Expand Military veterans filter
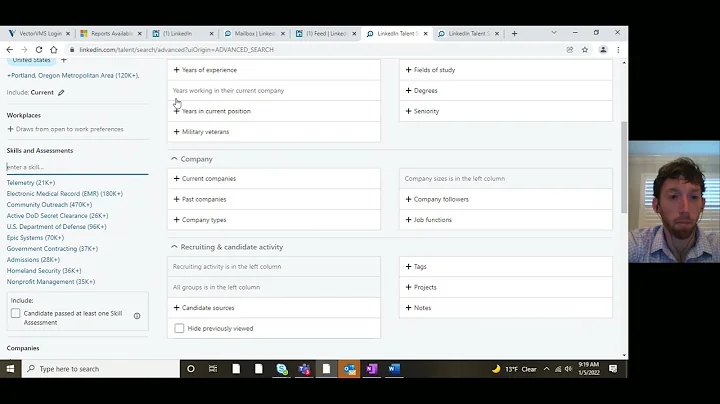The width and height of the screenshot is (720, 404). pos(274,132)
